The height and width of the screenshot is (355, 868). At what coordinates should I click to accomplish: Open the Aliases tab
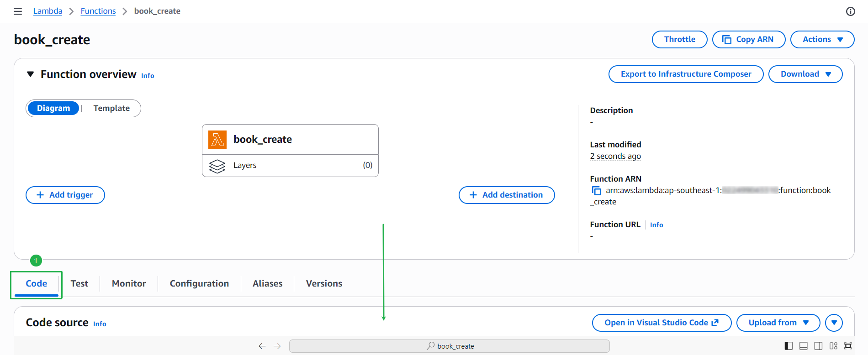tap(268, 283)
